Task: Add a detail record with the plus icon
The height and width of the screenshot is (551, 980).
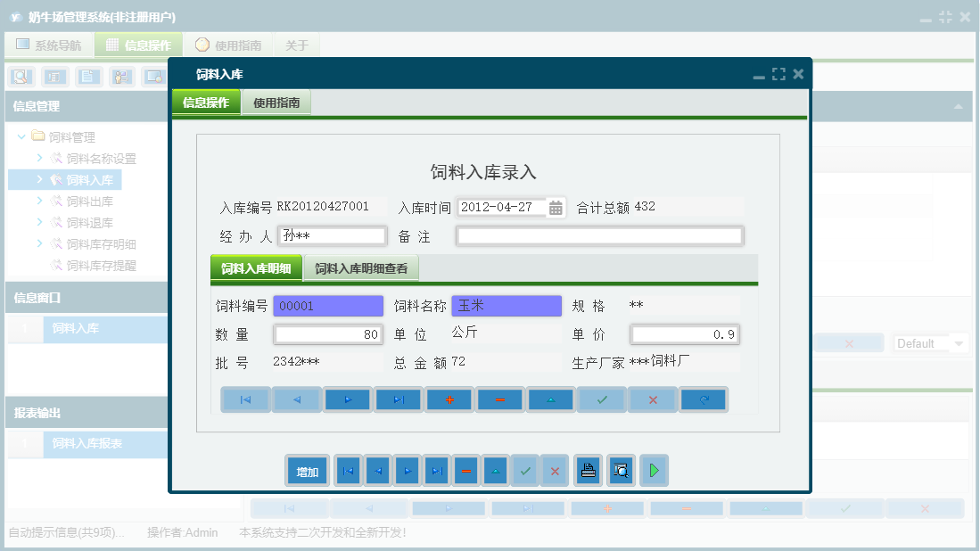Action: (x=449, y=399)
